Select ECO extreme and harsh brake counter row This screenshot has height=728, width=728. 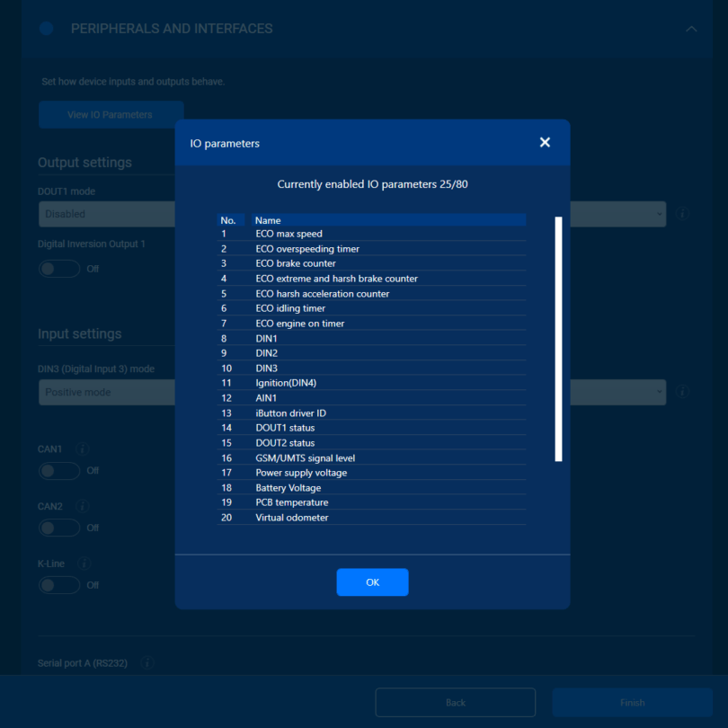[371, 279]
